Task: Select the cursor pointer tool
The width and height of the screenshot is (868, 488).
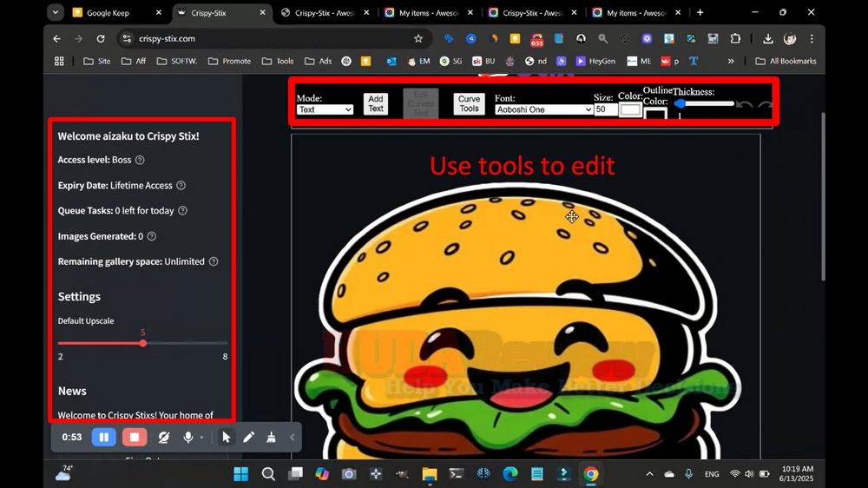Action: click(226, 438)
